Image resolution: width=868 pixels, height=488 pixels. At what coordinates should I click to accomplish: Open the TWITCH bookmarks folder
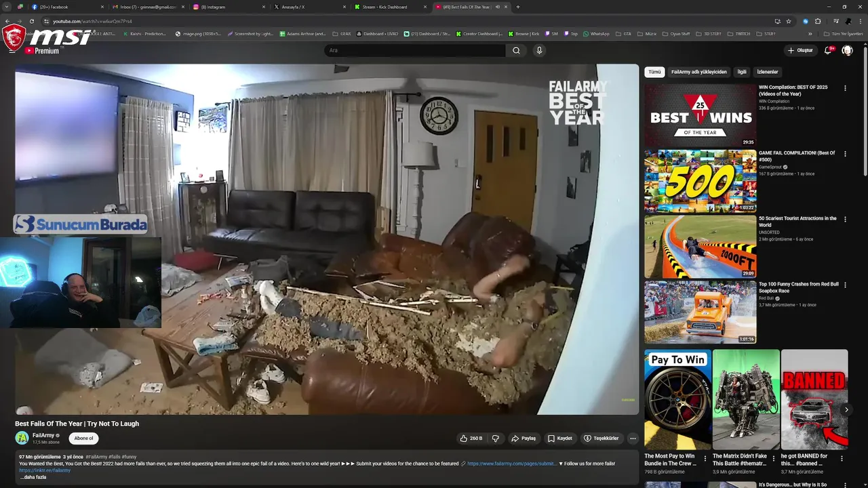click(x=739, y=33)
